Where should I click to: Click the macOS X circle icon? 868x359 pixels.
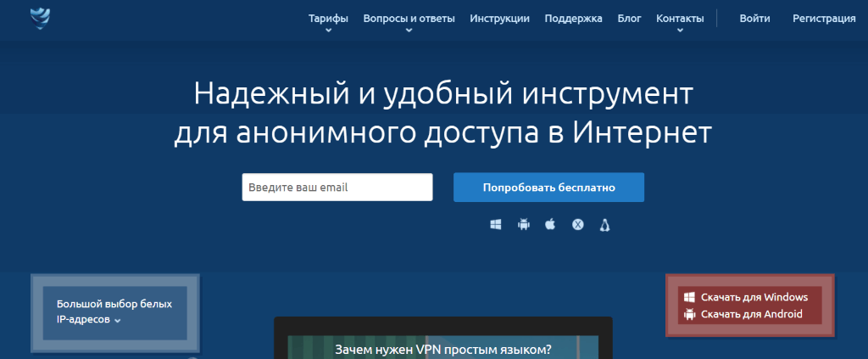pos(577,225)
